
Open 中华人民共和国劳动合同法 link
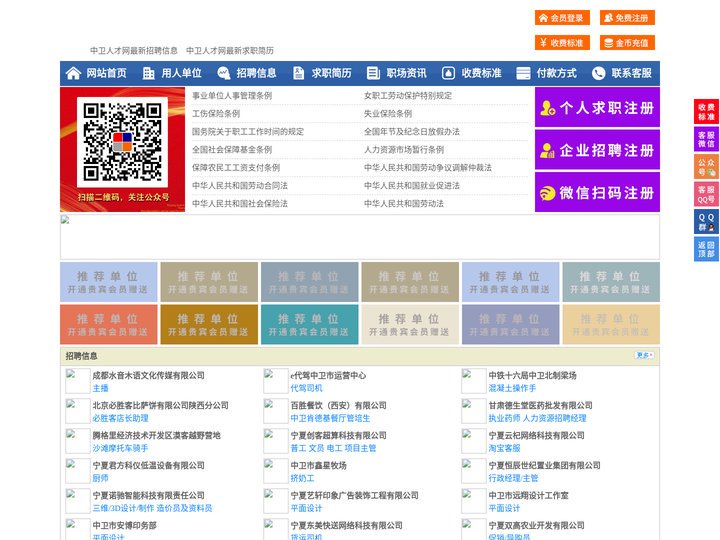[240, 186]
